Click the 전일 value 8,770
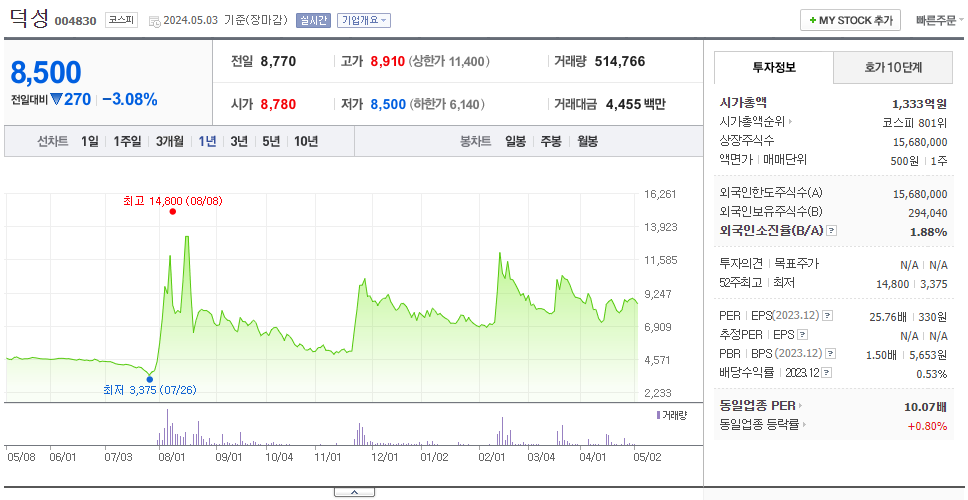Viewport: 968px width, 500px height. 278,61
